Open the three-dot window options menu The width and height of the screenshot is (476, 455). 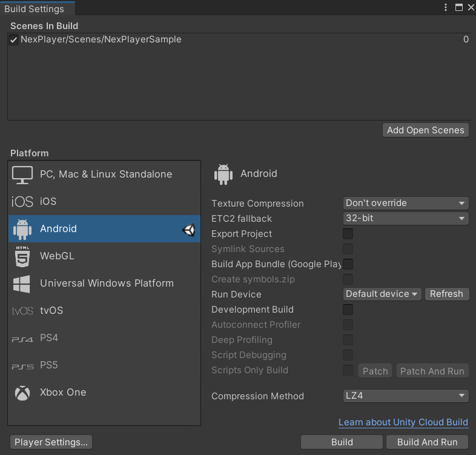point(445,7)
